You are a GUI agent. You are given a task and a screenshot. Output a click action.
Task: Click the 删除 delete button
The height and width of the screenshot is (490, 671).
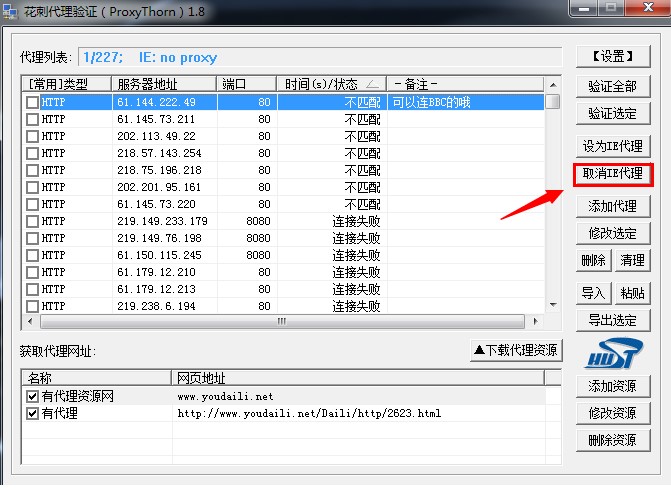click(594, 260)
